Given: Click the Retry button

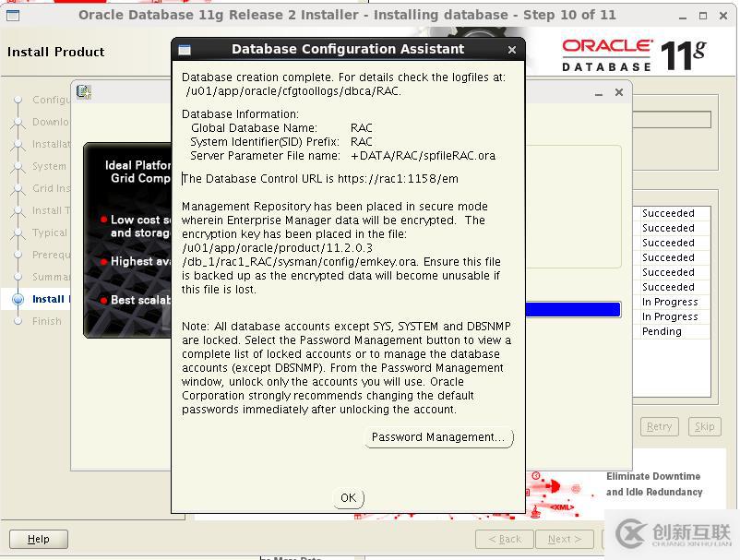Looking at the screenshot, I should click(x=660, y=426).
